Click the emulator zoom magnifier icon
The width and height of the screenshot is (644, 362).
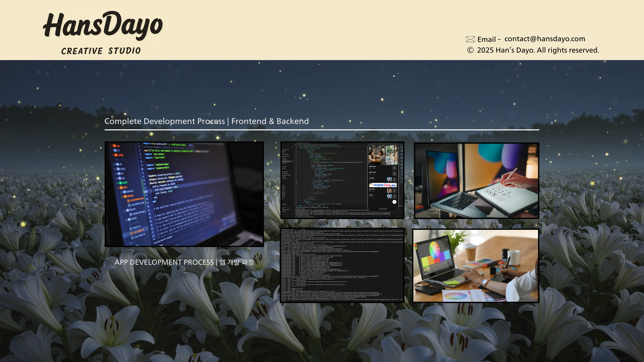(402, 161)
